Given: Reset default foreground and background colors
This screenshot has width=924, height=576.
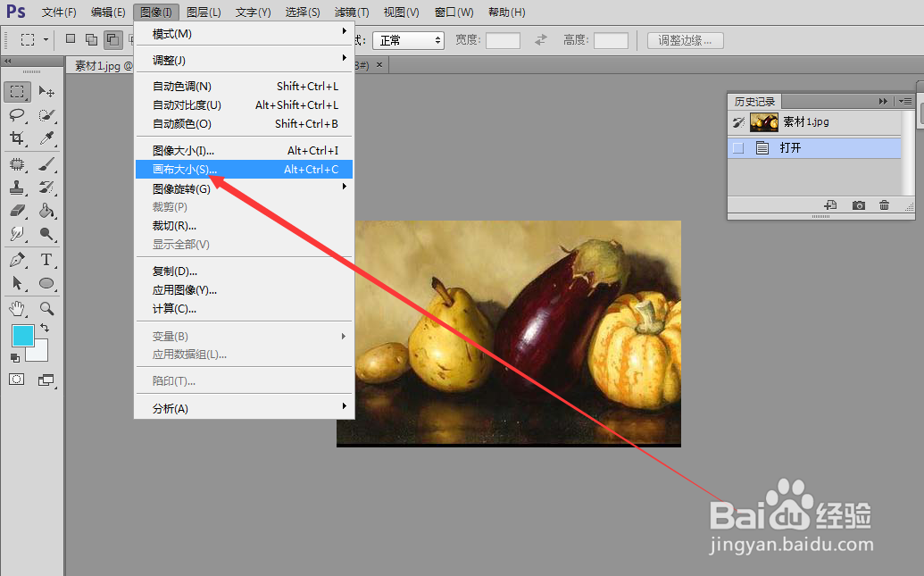Looking at the screenshot, I should coord(15,358).
